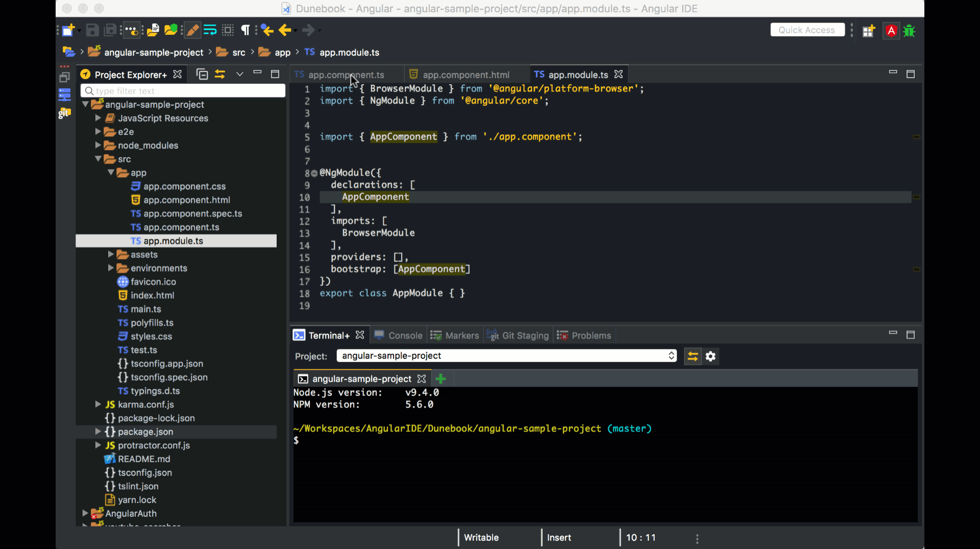Expand the node_modules folder
This screenshot has height=549, width=980.
coord(98,146)
